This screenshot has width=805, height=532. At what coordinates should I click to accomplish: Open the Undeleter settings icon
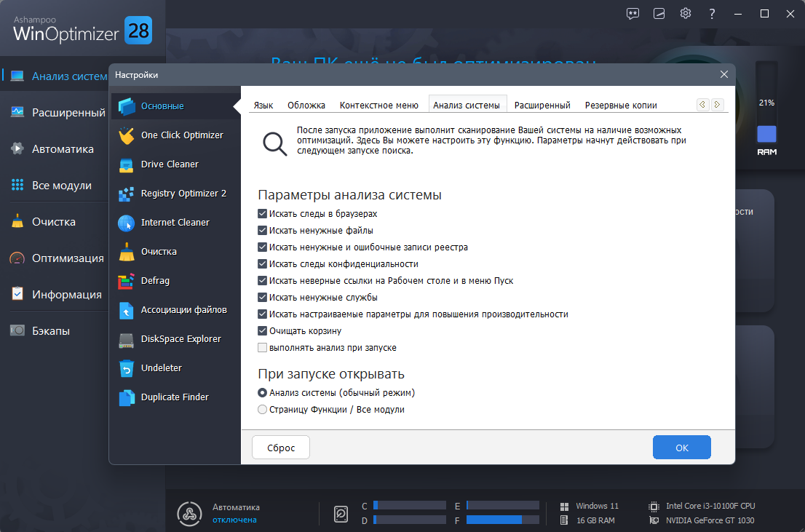127,368
